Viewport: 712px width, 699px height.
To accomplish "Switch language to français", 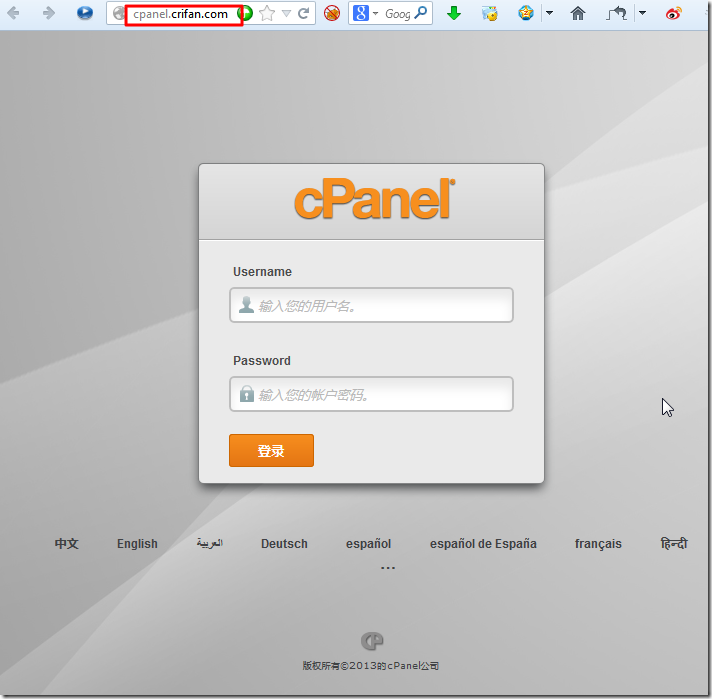I will (598, 544).
